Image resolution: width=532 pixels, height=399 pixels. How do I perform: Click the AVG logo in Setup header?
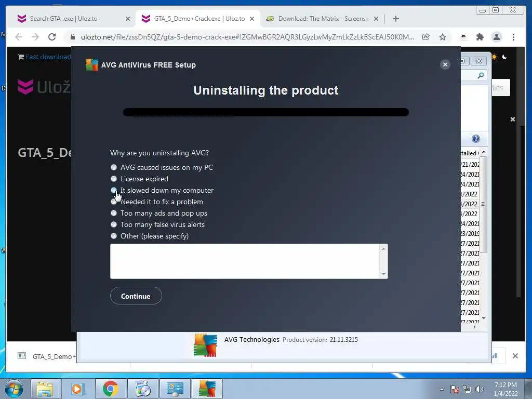[x=91, y=65]
